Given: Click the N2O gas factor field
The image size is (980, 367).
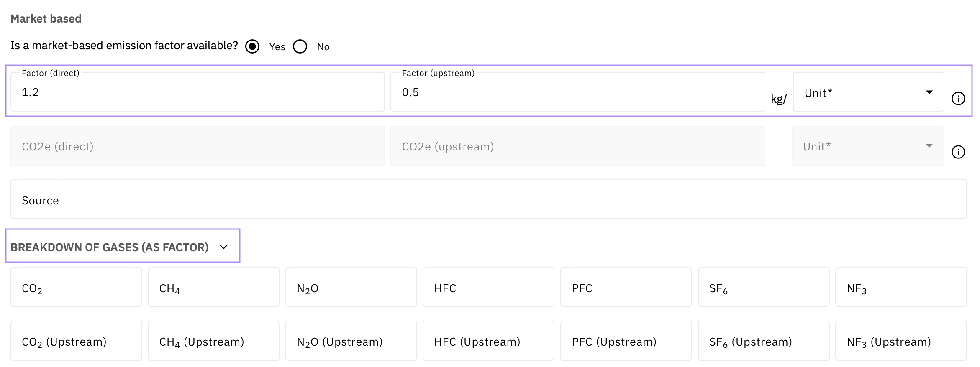Looking at the screenshot, I should (x=351, y=288).
